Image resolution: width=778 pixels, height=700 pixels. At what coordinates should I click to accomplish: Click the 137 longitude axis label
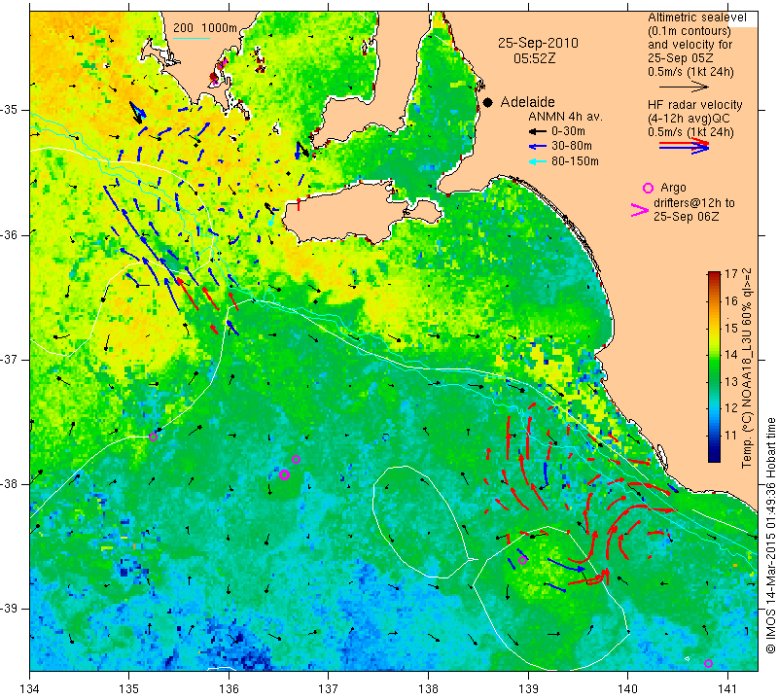click(329, 688)
